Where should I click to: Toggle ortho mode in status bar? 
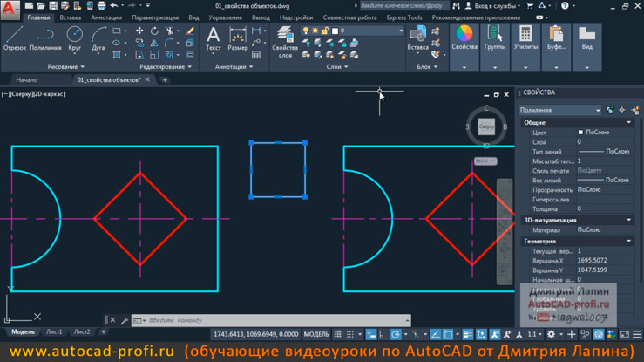click(x=383, y=334)
